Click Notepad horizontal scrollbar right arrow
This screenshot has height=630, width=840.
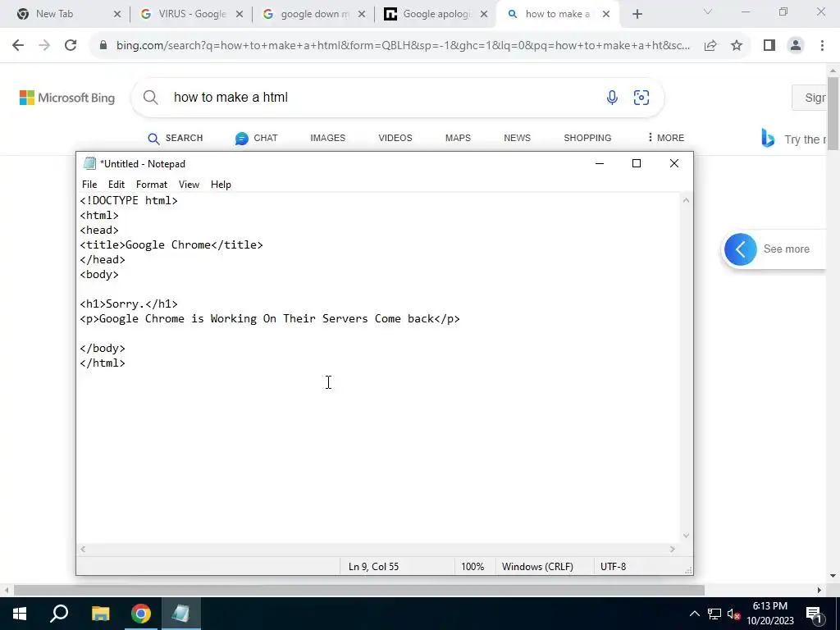[x=673, y=549]
